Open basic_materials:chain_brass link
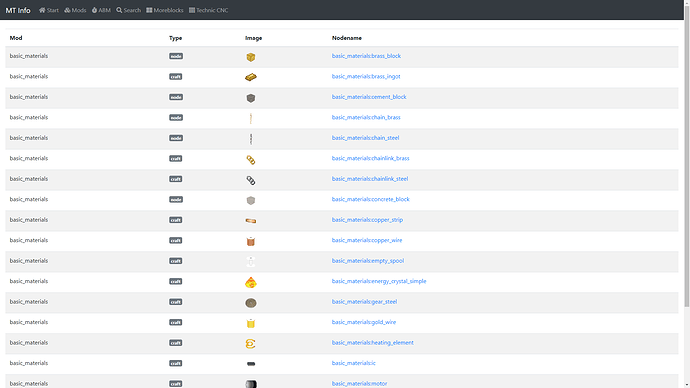This screenshot has height=388, width=690. (x=366, y=117)
